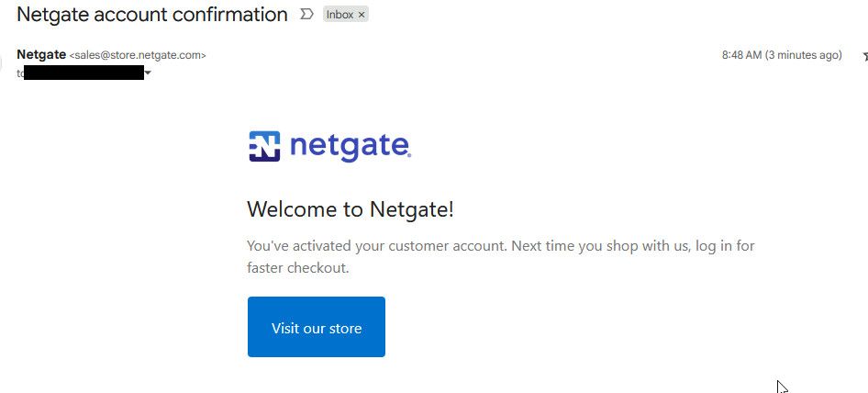Screen dimensions: 868x393
Task: Click the 'You've activated your customer account' sentence
Action: pos(377,245)
